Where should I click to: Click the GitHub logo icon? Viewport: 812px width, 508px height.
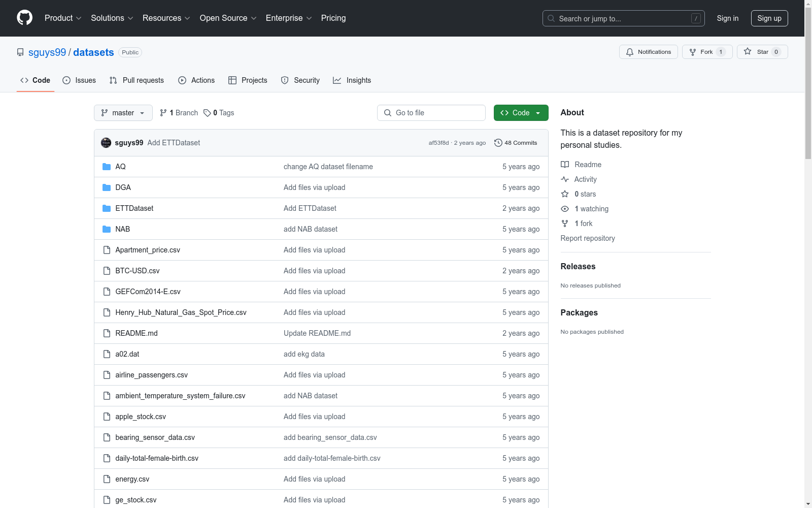click(x=24, y=18)
